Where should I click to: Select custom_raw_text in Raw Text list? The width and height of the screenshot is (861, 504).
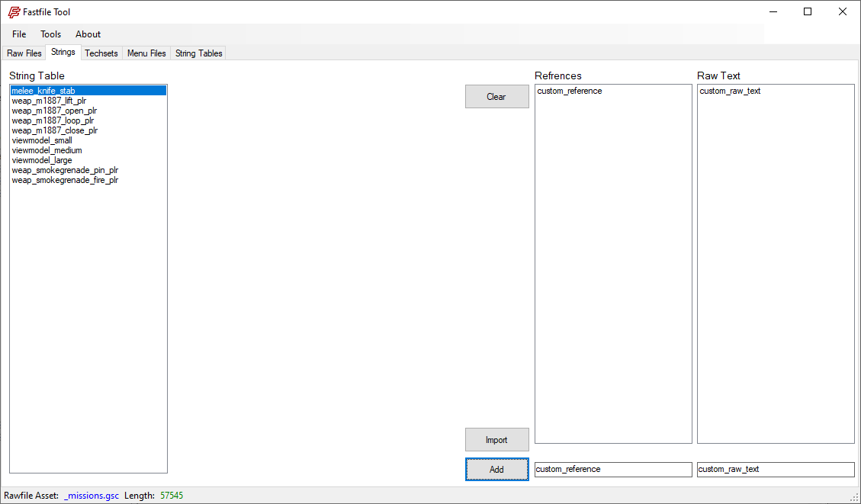(x=730, y=91)
